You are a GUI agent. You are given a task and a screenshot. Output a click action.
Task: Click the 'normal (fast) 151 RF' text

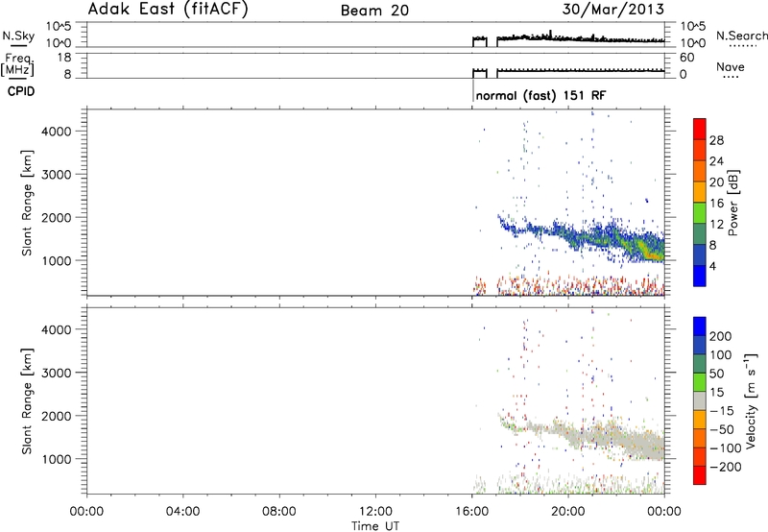pos(540,95)
